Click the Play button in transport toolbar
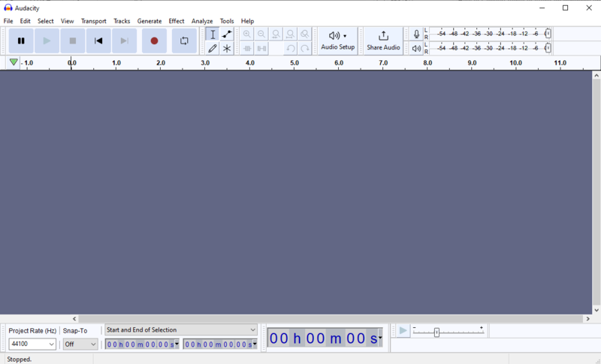Viewport: 601px width, 364px height. pos(47,41)
